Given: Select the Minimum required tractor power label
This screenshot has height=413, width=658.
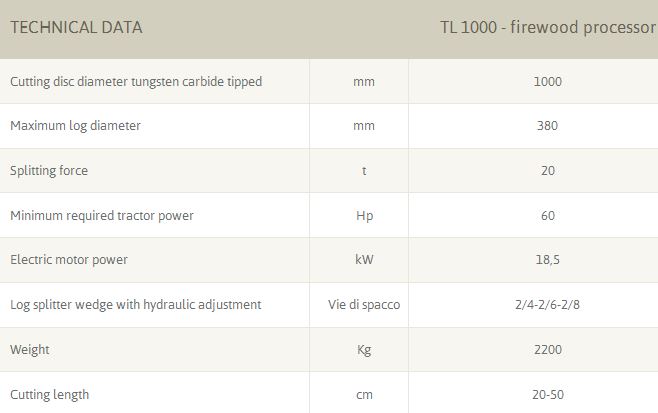Looking at the screenshot, I should point(102,216).
